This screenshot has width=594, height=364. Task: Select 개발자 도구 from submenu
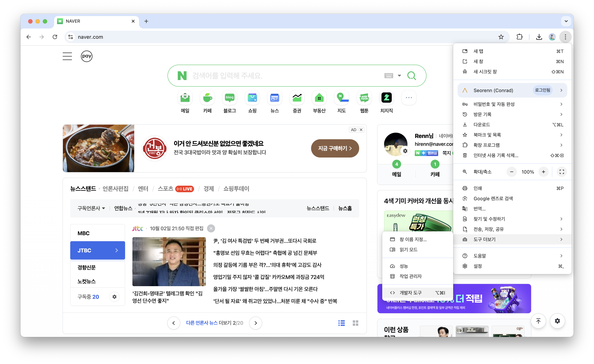click(410, 293)
